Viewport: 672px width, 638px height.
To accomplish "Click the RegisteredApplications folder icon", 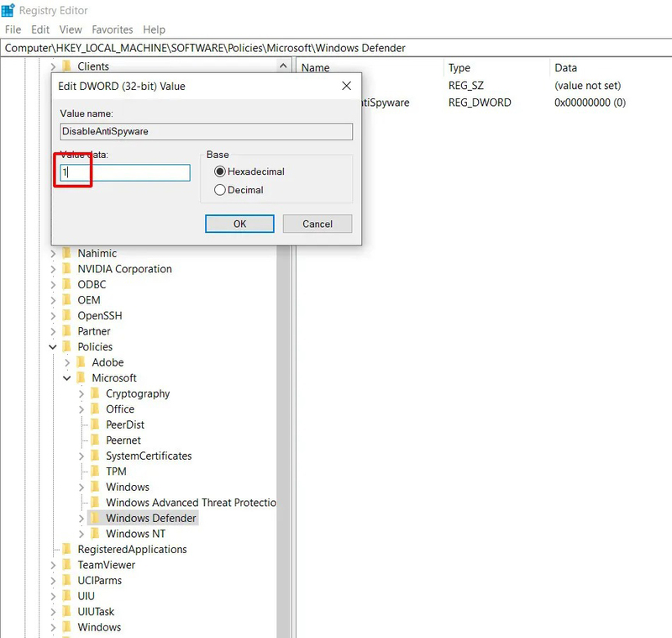I will pos(67,549).
